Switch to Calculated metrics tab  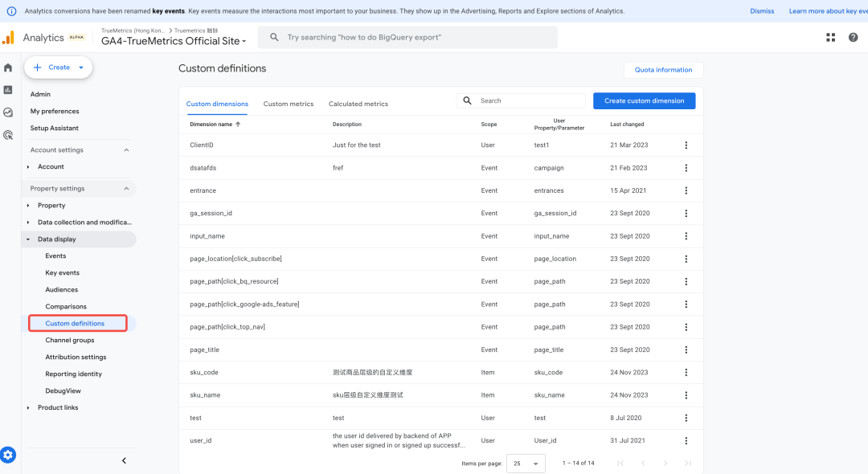coord(358,104)
